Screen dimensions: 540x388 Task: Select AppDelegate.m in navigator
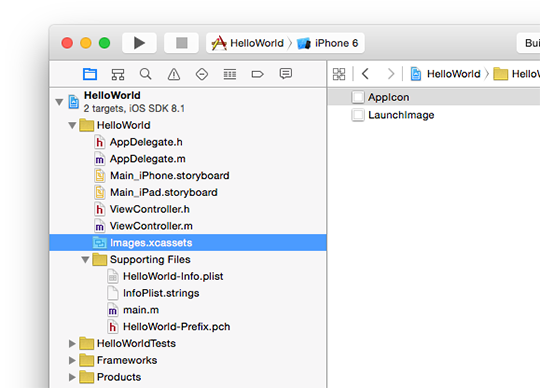[188, 159]
